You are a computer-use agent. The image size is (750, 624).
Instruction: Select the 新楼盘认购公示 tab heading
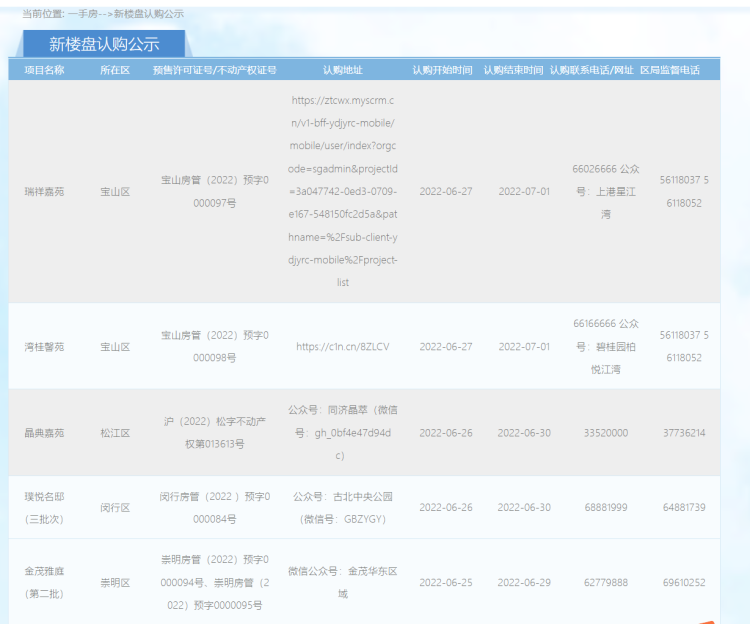(x=104, y=44)
